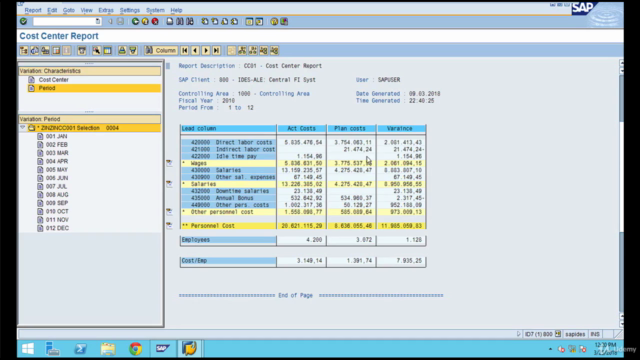This screenshot has width=640, height=360.
Task: Click the Create New Session icon
Action: [249, 21]
